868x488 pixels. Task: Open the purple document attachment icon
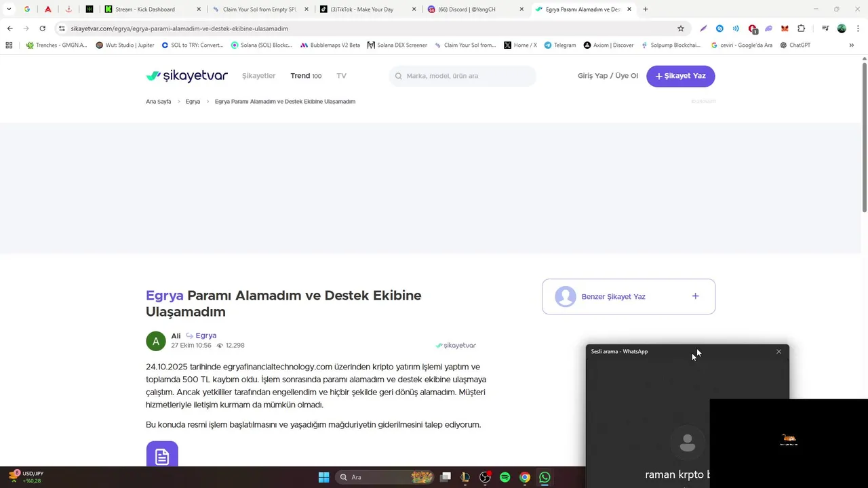coord(162,455)
